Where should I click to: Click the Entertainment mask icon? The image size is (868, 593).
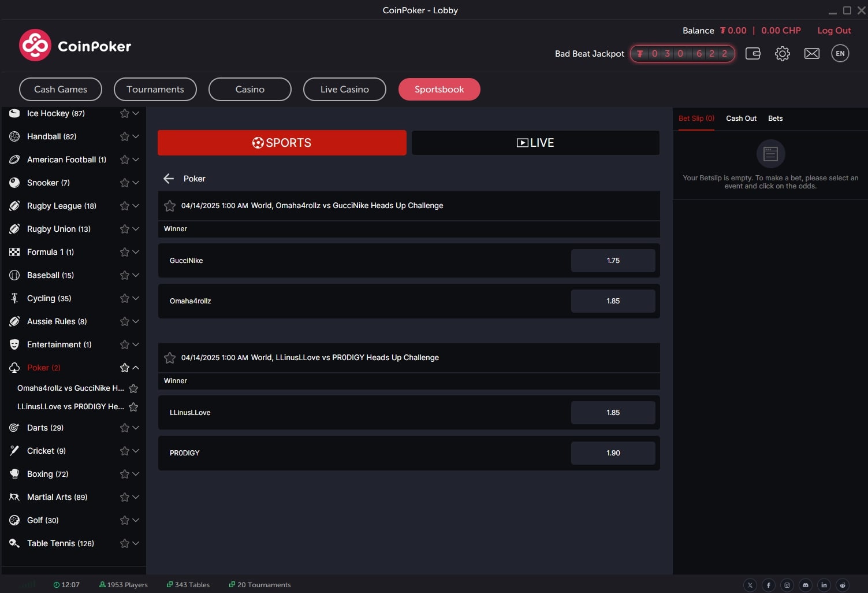(14, 344)
